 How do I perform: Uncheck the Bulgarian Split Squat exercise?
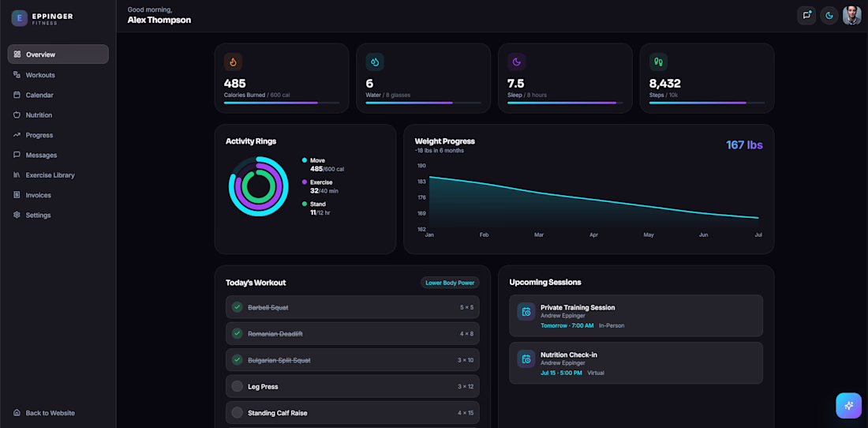[x=237, y=360]
